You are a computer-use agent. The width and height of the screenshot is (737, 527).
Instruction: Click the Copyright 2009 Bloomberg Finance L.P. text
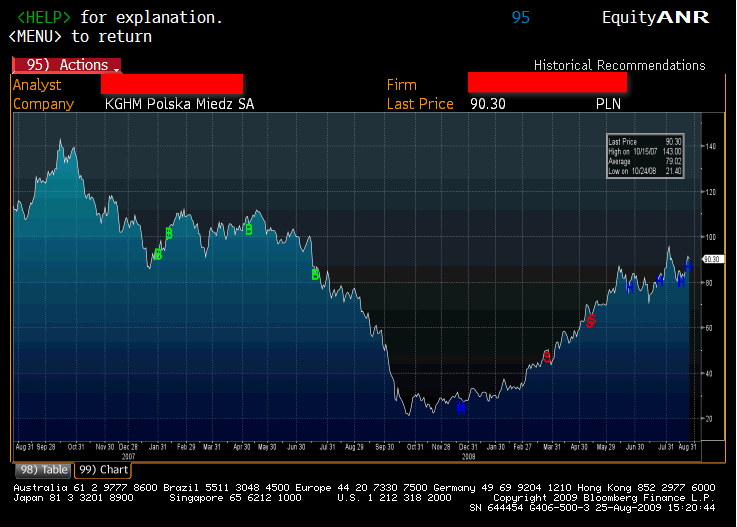click(x=604, y=497)
